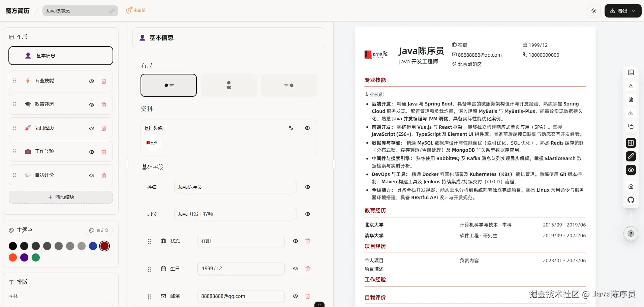Pick the purple theme color swatch
This screenshot has width=644, height=307.
click(24, 257)
